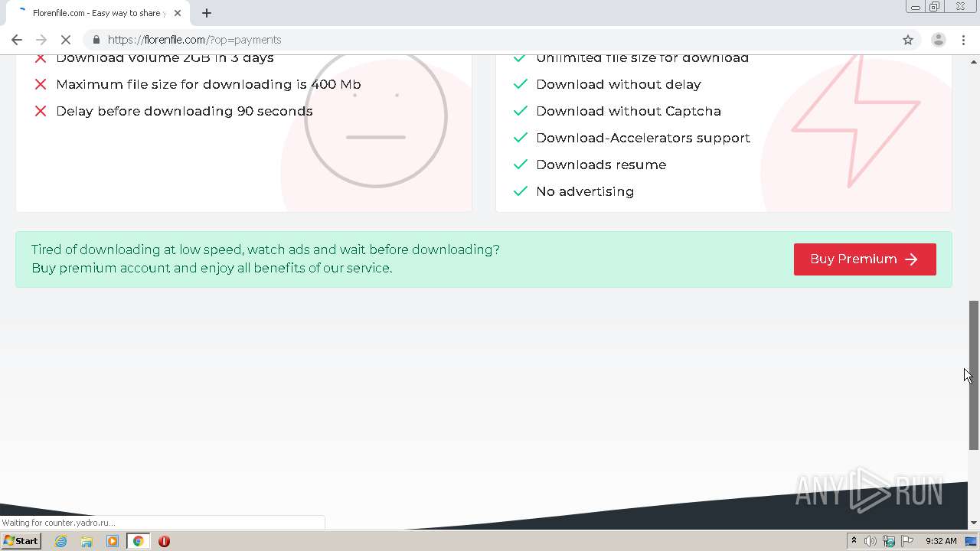The width and height of the screenshot is (980, 551).
Task: Bookmark this page with the star
Action: (x=908, y=40)
